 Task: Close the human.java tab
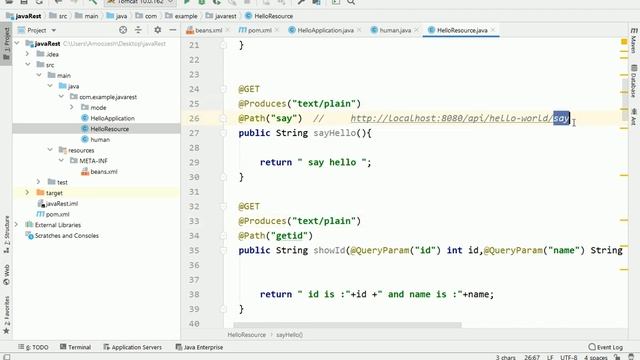(416, 30)
